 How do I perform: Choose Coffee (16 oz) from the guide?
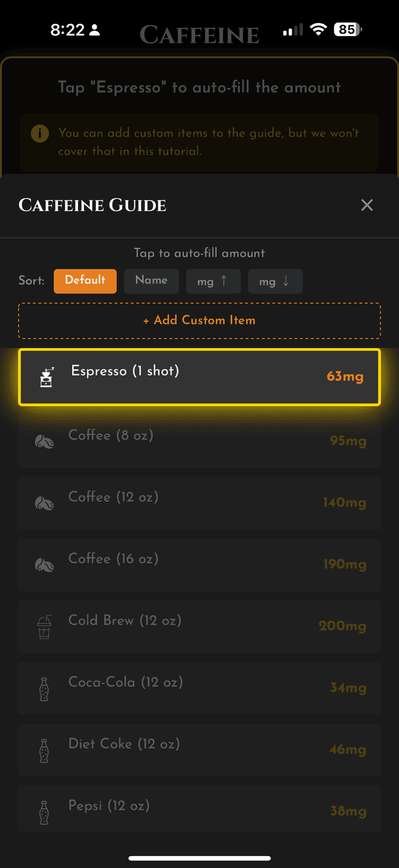199,563
